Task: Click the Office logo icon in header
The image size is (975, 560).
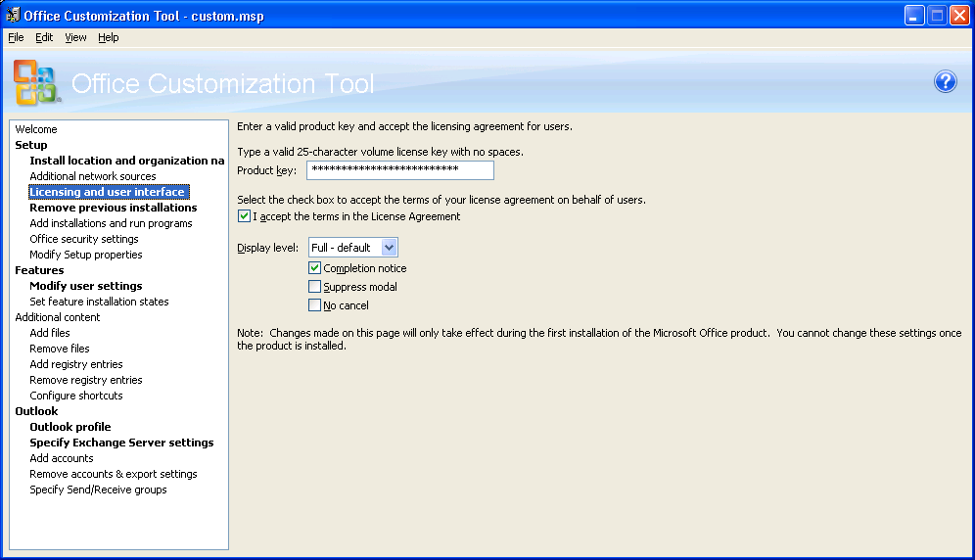Action: 36,82
